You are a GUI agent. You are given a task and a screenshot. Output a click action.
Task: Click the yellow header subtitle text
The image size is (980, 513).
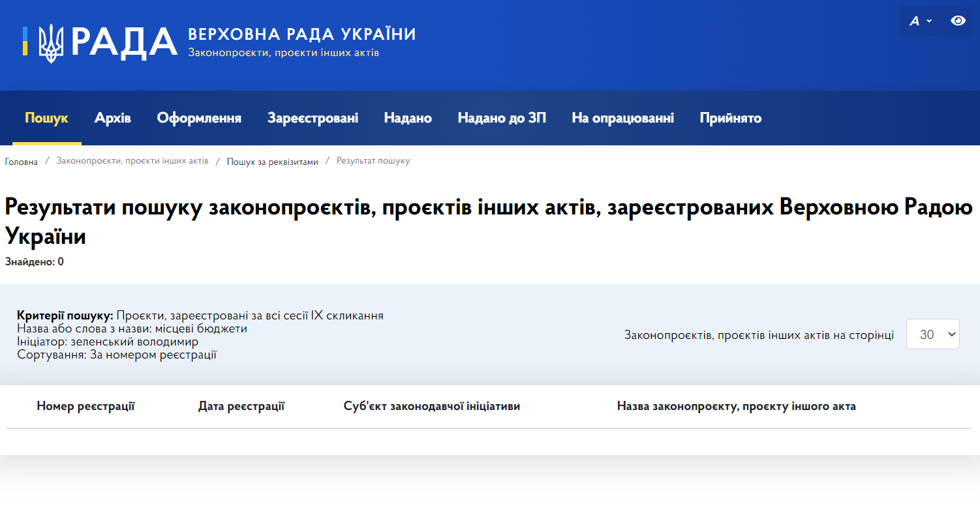pos(284,52)
